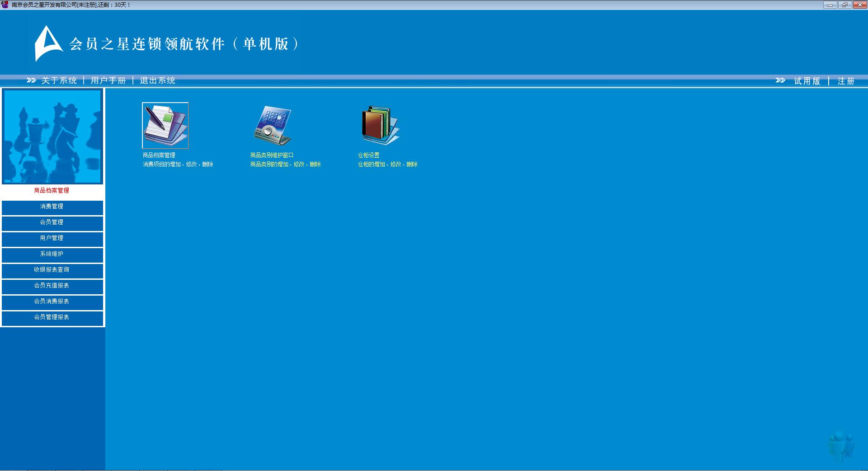
Task: Click the people figure icon in the corner
Action: 841,446
